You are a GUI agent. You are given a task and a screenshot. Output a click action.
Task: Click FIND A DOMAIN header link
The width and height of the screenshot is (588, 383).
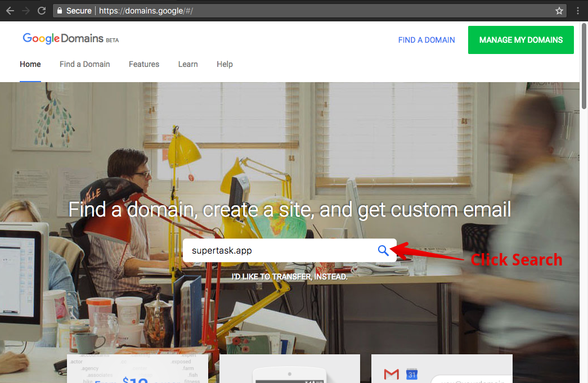click(427, 40)
